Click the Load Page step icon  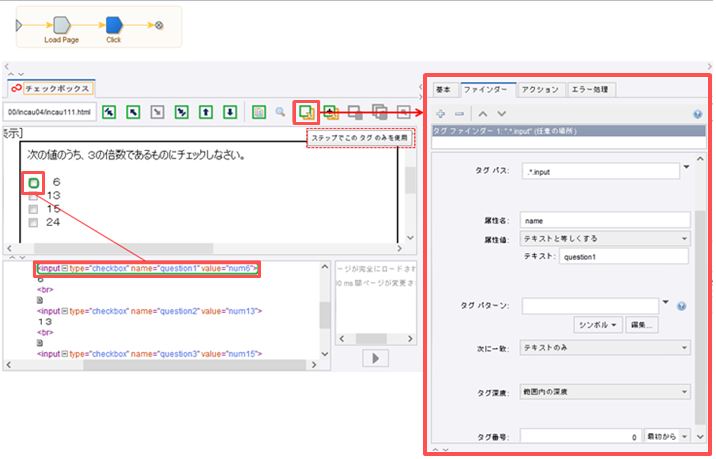60,24
